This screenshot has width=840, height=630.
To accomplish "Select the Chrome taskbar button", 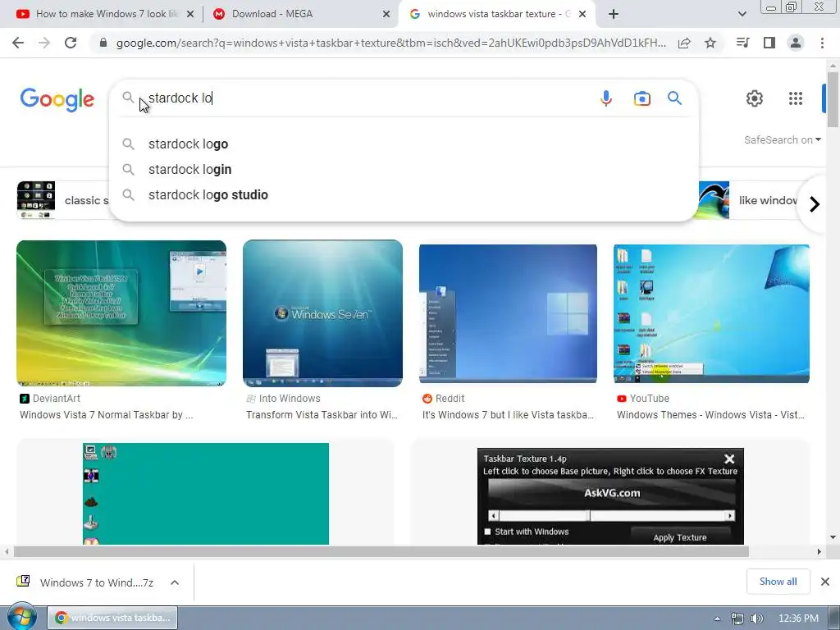I will 112,618.
